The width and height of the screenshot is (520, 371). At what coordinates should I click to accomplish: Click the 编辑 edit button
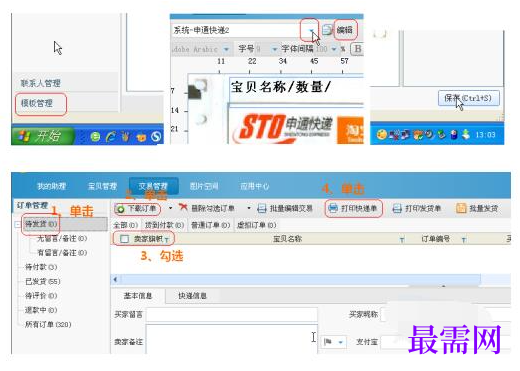[x=345, y=30]
